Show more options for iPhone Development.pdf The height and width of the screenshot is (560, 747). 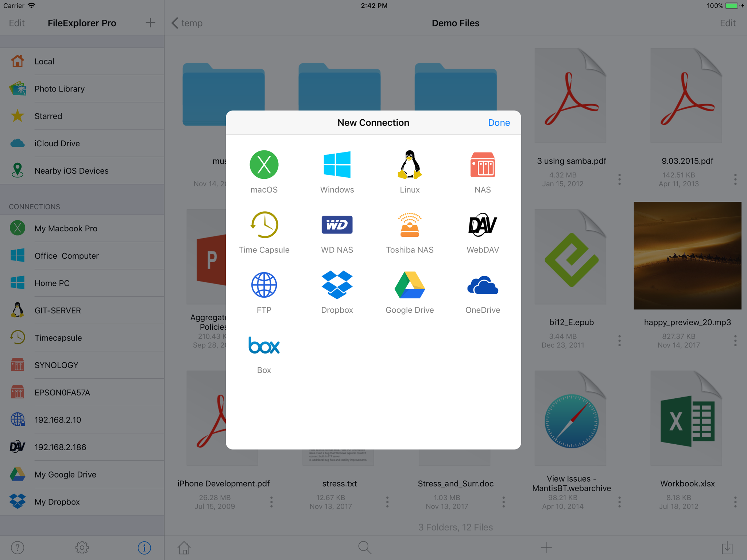point(271,502)
